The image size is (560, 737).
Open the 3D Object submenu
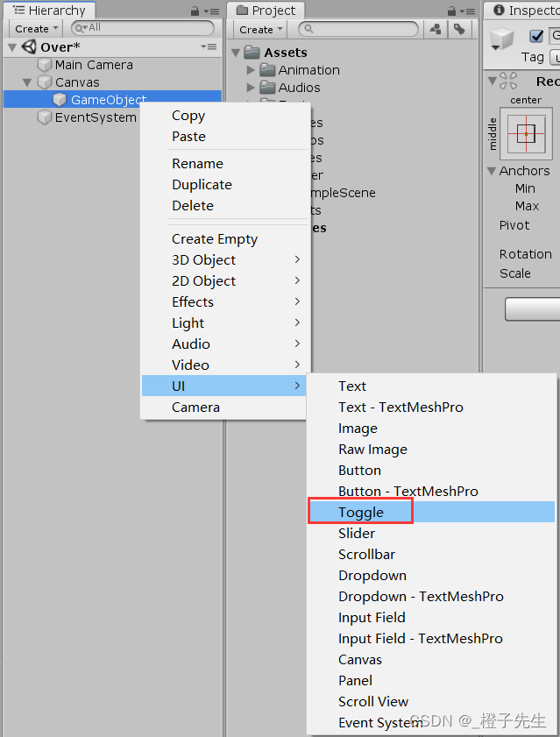point(223,260)
